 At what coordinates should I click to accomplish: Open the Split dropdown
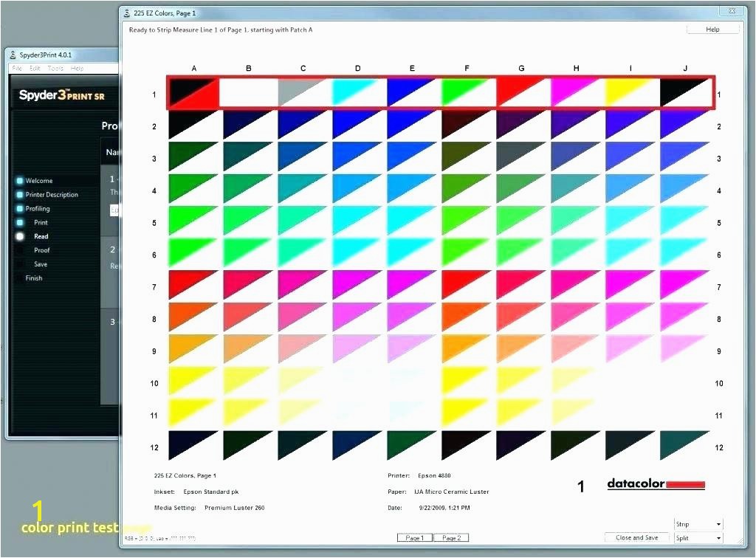tap(698, 538)
